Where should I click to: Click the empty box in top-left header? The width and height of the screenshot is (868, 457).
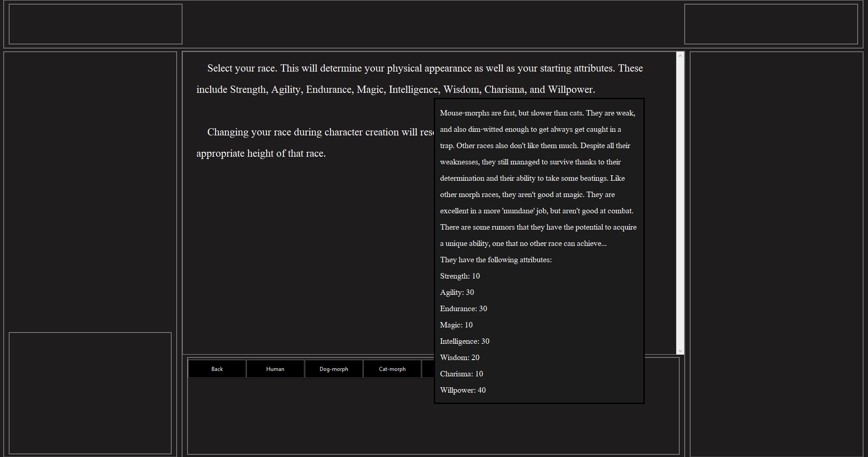96,24
